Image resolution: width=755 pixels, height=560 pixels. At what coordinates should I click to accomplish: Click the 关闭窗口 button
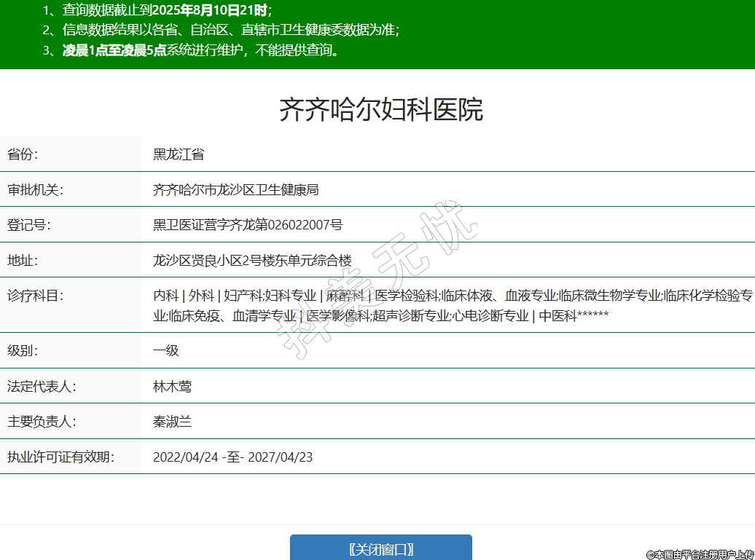[x=380, y=548]
